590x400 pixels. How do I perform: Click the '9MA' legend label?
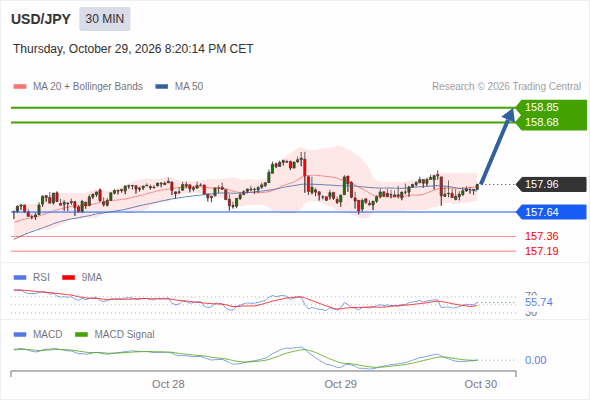(92, 278)
